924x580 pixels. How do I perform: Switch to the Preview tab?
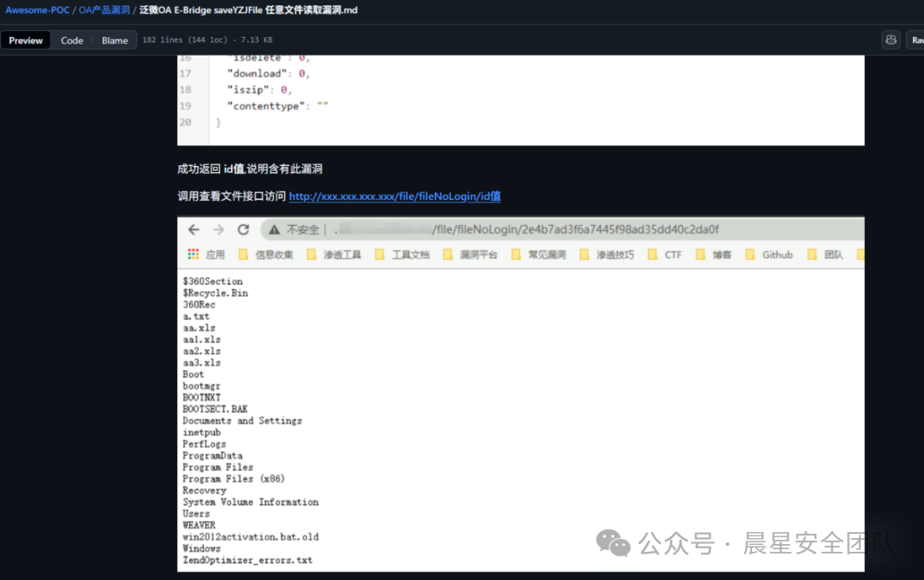click(26, 40)
